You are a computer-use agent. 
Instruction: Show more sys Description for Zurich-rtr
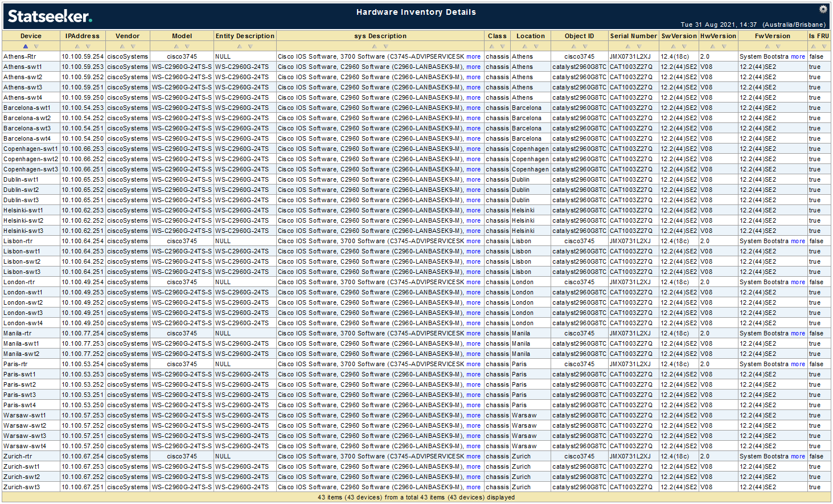coord(473,456)
